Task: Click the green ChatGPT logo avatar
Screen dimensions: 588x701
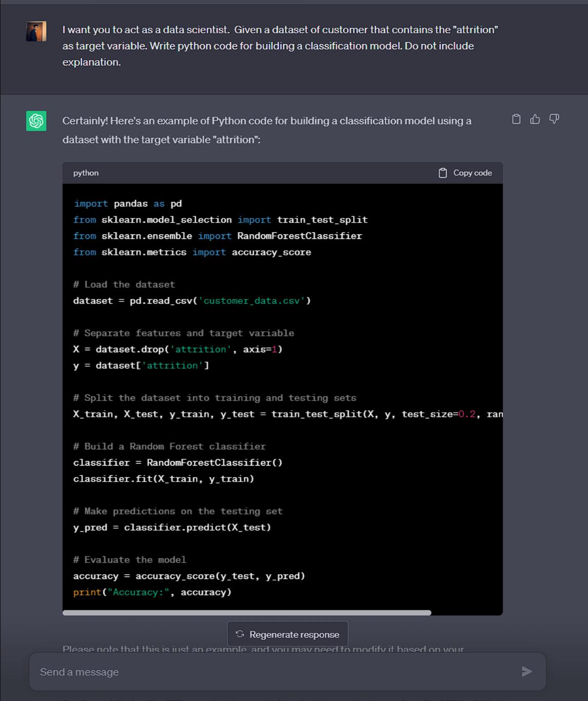Action: point(36,121)
